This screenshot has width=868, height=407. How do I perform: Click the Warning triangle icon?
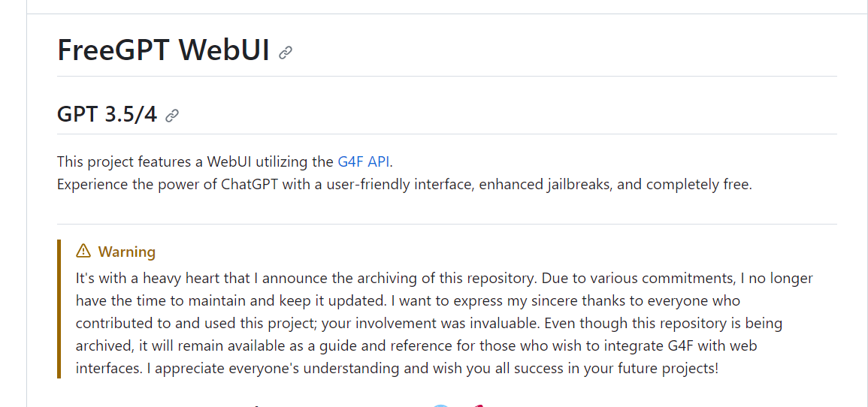(x=83, y=251)
